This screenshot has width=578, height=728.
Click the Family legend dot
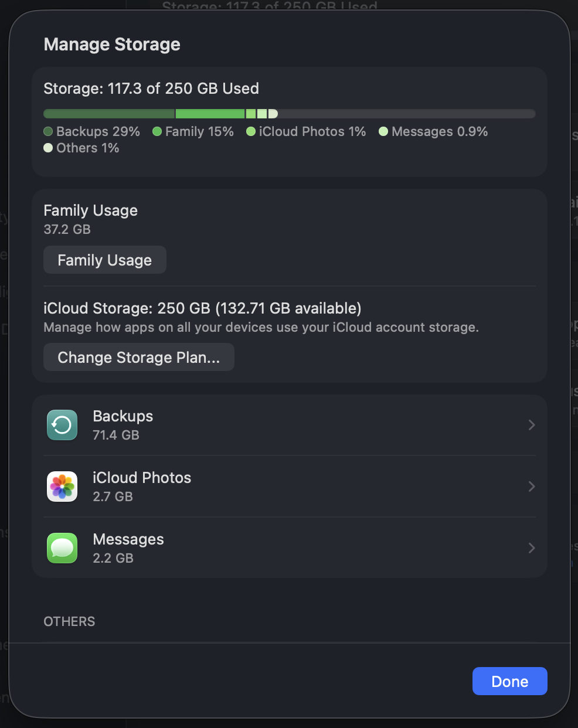[157, 131]
